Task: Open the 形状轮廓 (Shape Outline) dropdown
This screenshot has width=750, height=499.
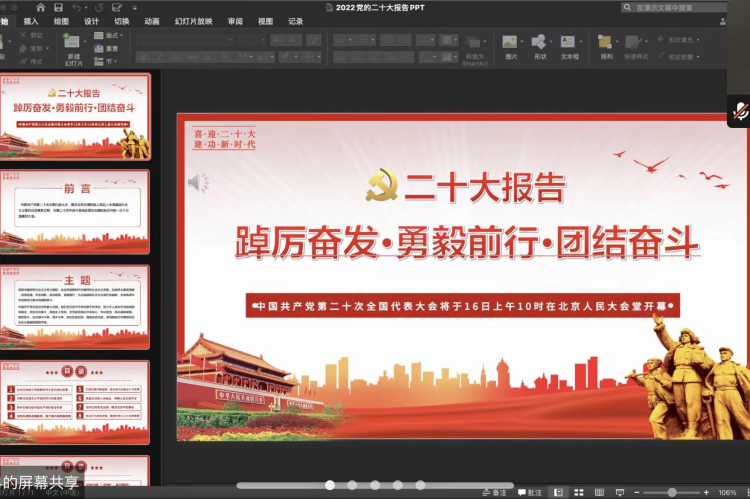Action: (679, 56)
